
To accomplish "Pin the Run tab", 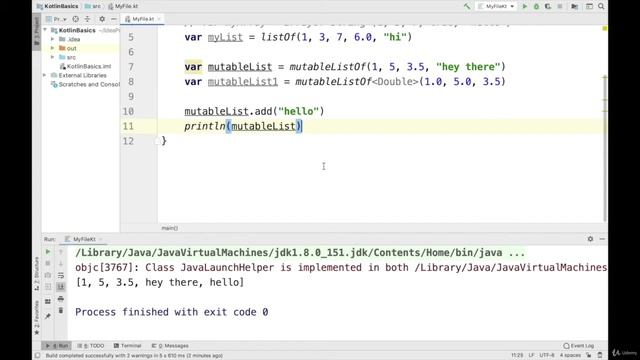I will pyautogui.click(x=48, y=316).
